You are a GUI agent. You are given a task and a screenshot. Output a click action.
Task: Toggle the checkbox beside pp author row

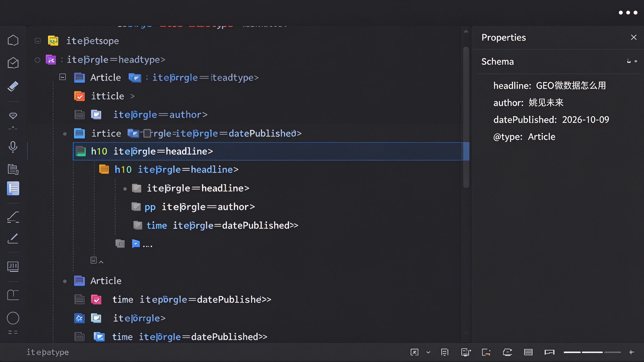click(136, 207)
